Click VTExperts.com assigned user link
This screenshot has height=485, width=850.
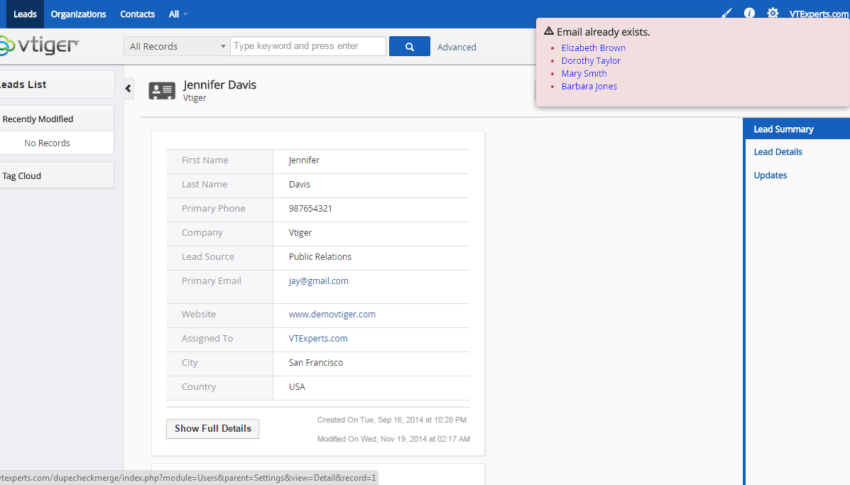pyautogui.click(x=318, y=338)
